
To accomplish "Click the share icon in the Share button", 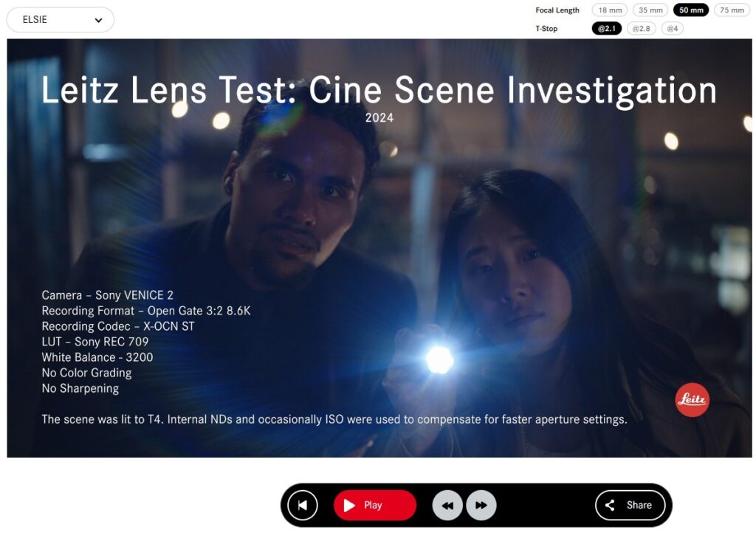I will (610, 505).
